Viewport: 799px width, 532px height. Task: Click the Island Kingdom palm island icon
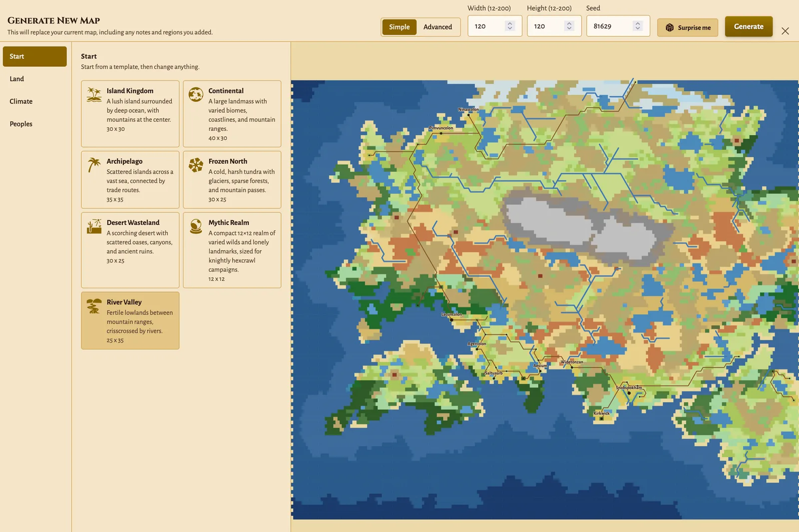94,94
